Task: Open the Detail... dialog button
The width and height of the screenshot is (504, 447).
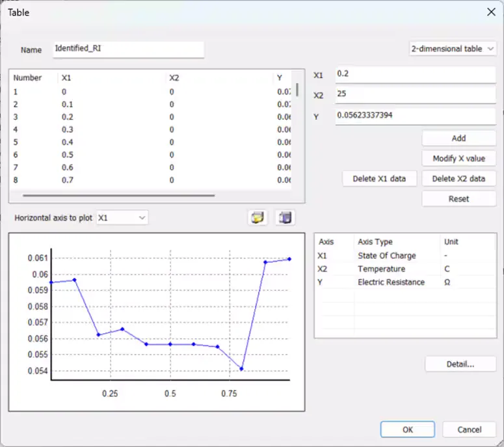Action: pyautogui.click(x=460, y=364)
